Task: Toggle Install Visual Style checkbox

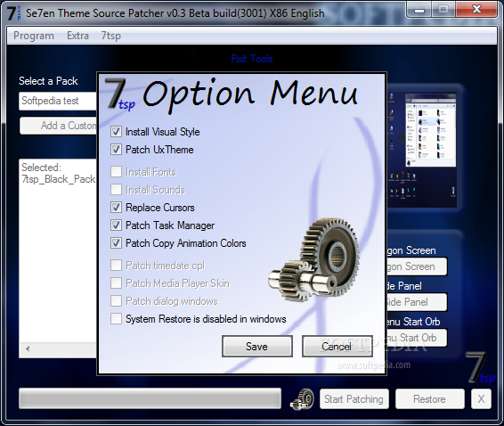Action: click(116, 132)
